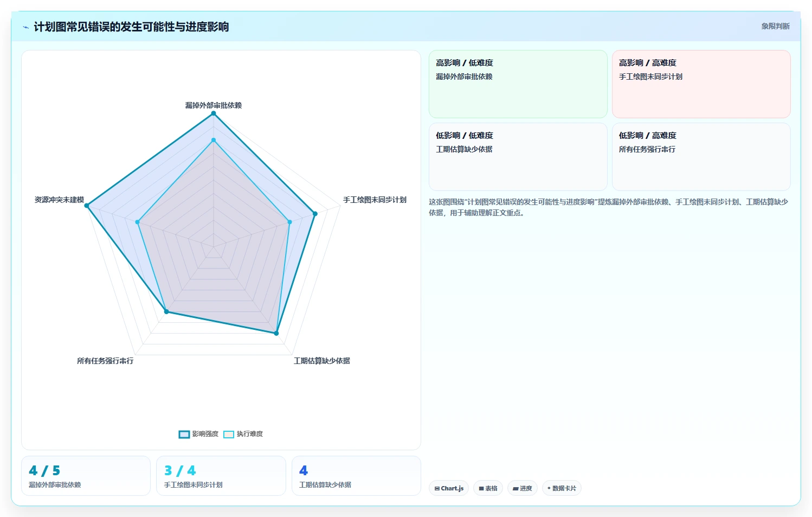Open the 高影响 / 低难度 quadrant card
The width and height of the screenshot is (812, 517).
point(518,84)
